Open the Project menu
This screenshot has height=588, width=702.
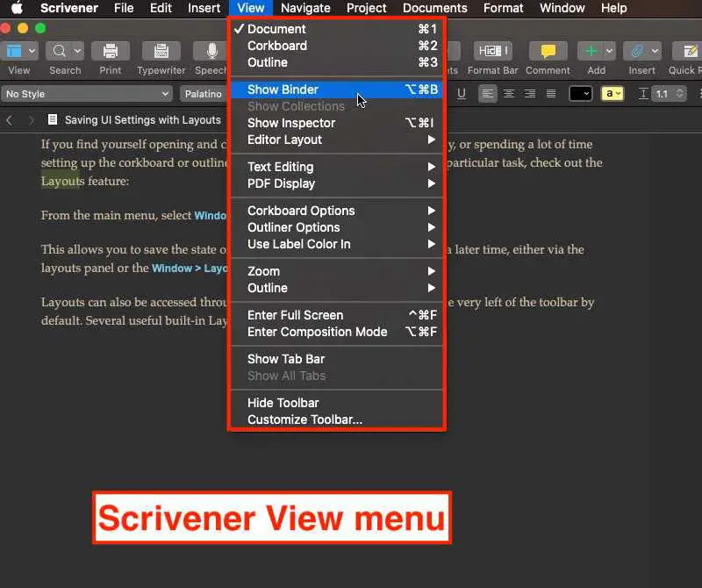366,8
